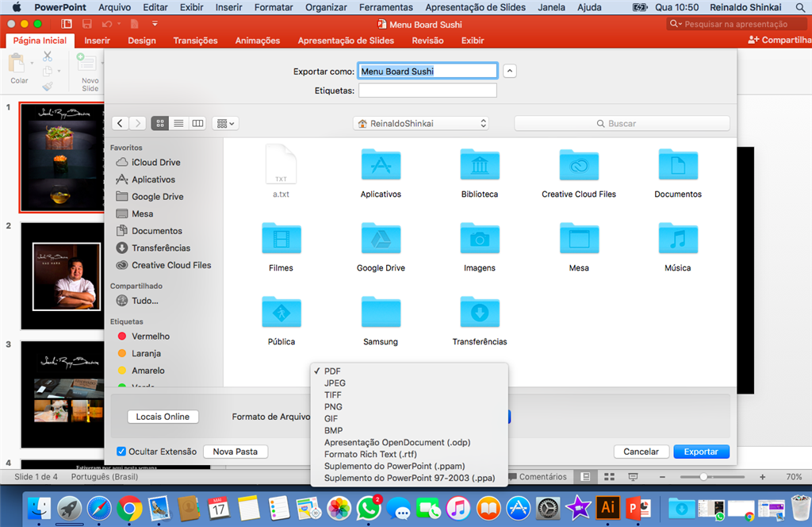Click the Compartilhar share button

tap(779, 40)
